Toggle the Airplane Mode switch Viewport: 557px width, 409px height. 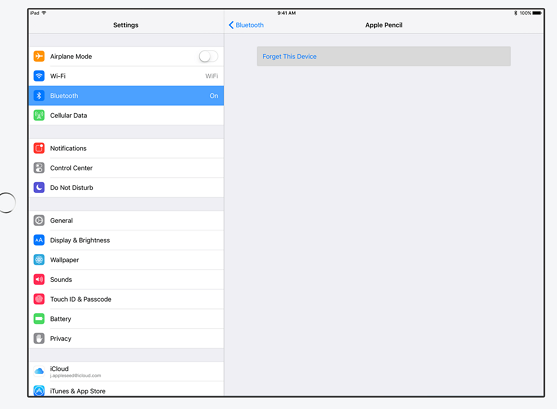click(x=209, y=56)
